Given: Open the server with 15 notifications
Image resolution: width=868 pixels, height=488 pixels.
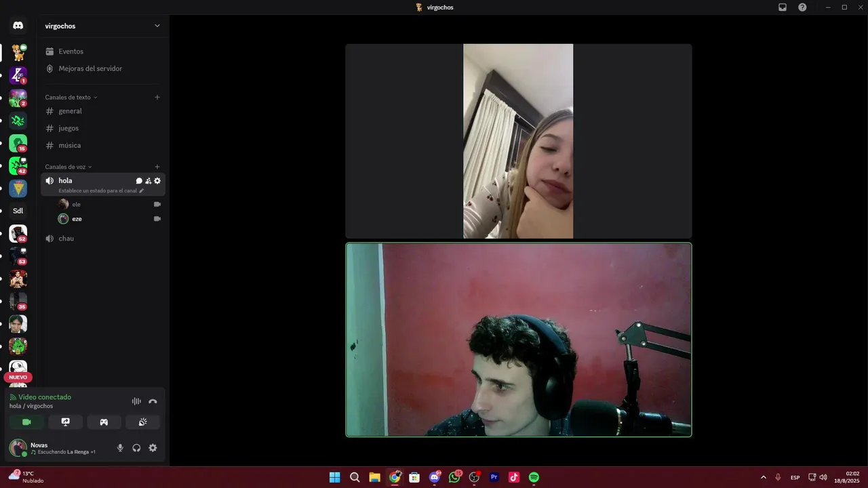Looking at the screenshot, I should (18, 143).
